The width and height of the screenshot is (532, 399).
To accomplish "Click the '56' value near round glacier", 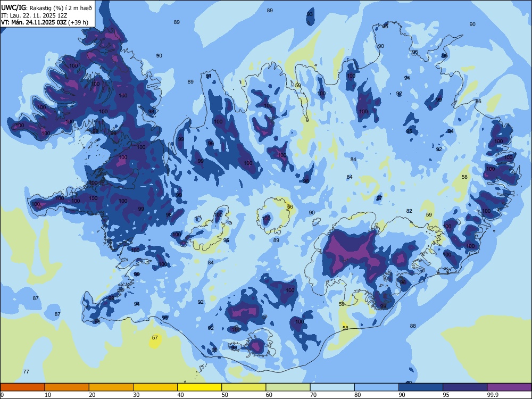I will (290, 206).
